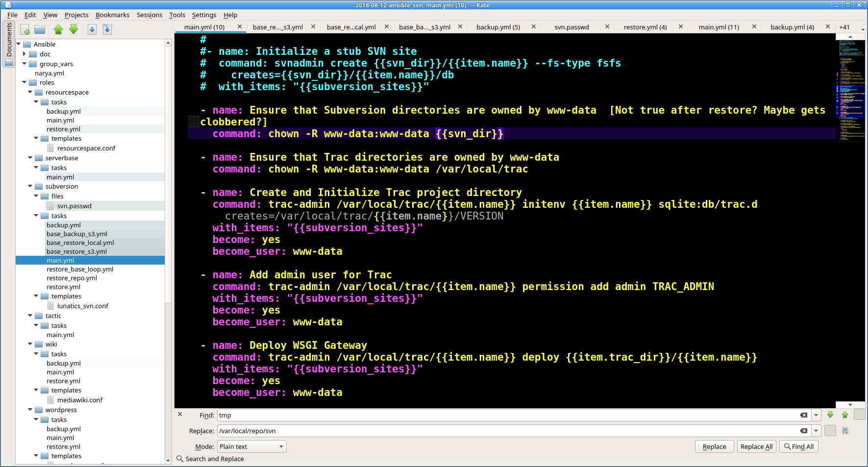Save the document under a new name

(107, 29)
